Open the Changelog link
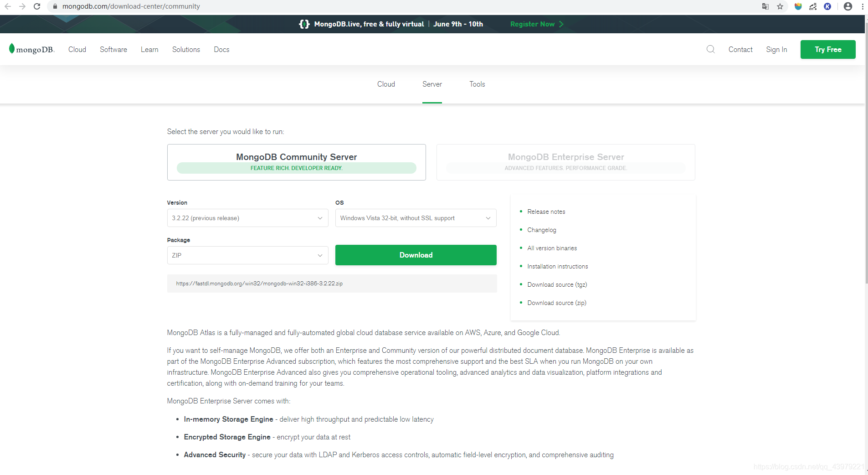 tap(542, 230)
